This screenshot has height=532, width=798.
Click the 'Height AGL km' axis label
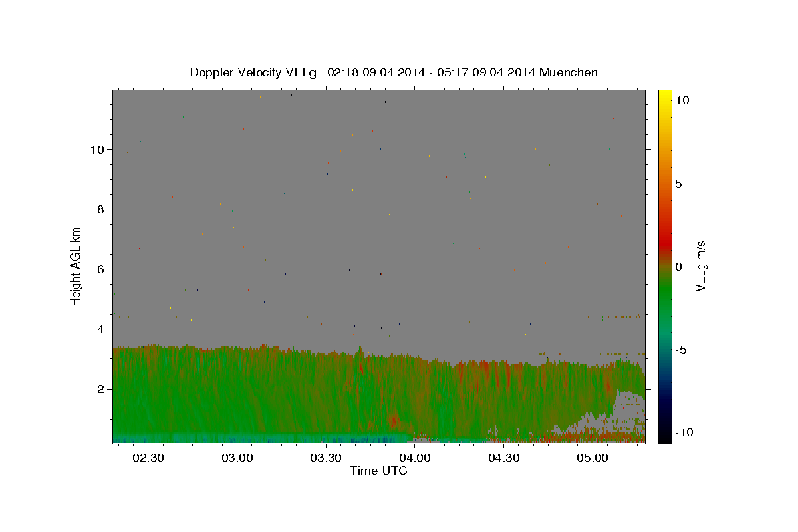76,266
